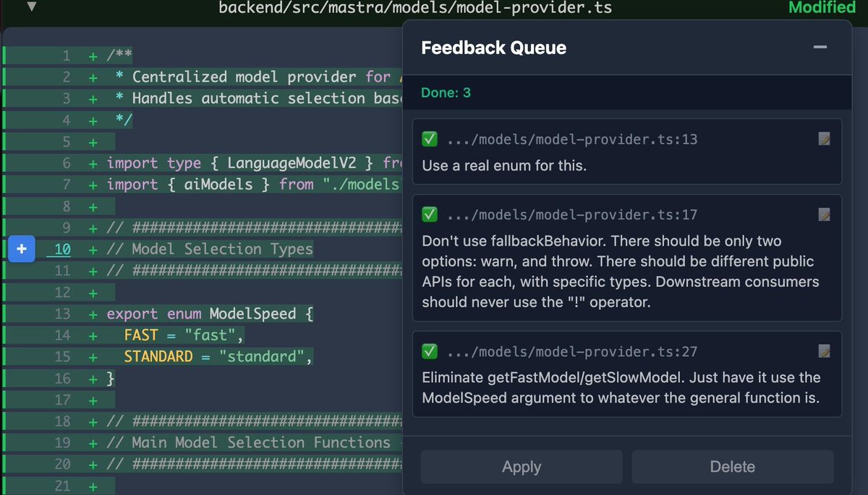Click the Delete button

(733, 467)
